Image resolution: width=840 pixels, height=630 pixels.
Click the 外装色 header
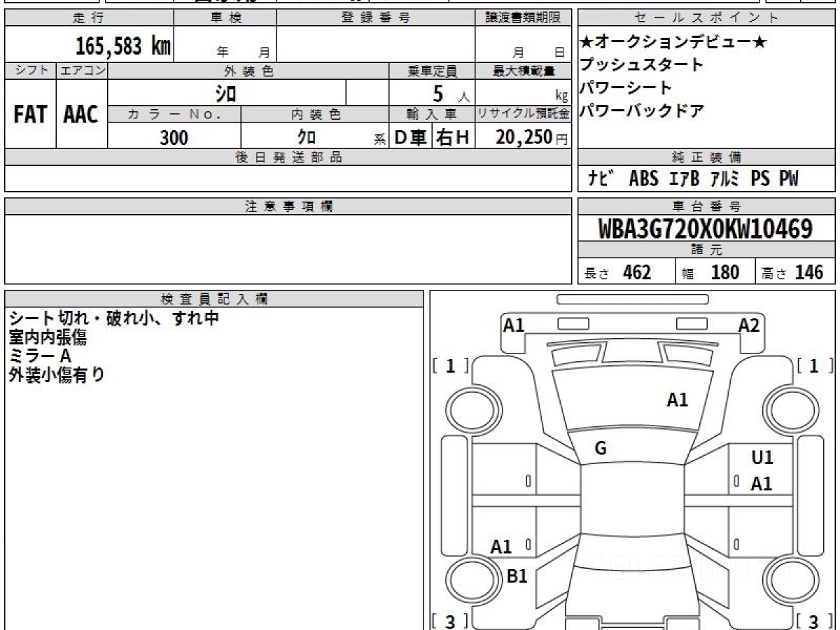[x=248, y=71]
